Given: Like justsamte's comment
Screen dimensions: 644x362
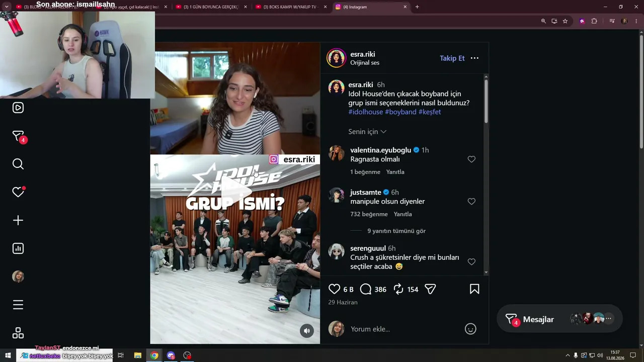Looking at the screenshot, I should tap(471, 202).
